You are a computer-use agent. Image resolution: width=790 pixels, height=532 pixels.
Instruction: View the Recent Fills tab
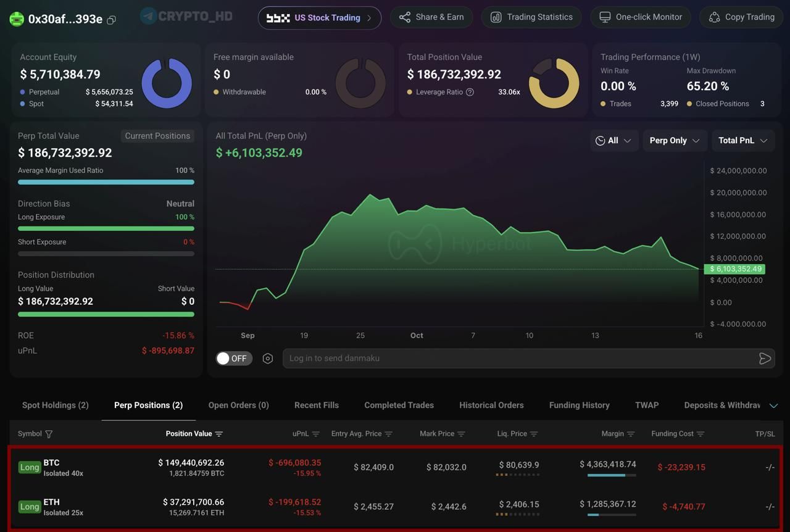click(x=317, y=405)
